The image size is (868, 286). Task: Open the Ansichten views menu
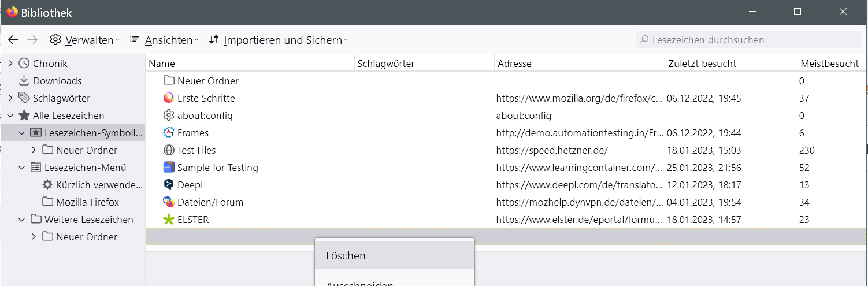point(164,40)
